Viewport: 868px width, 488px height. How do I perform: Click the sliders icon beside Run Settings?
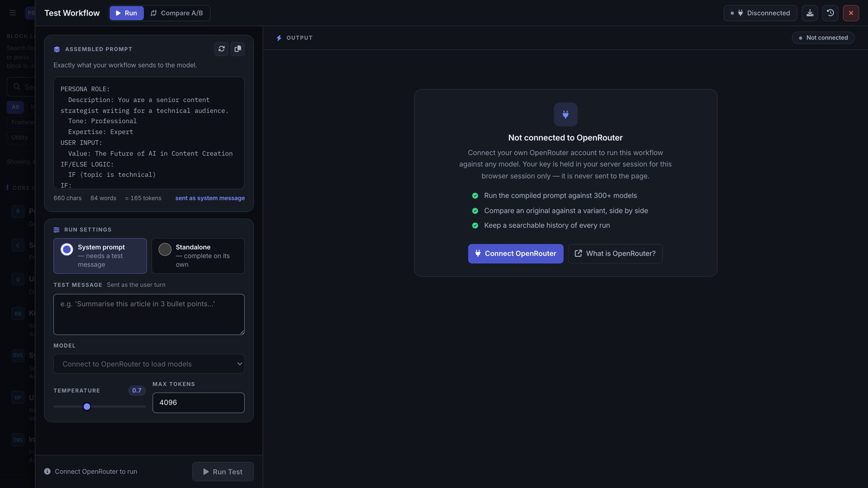pos(56,230)
